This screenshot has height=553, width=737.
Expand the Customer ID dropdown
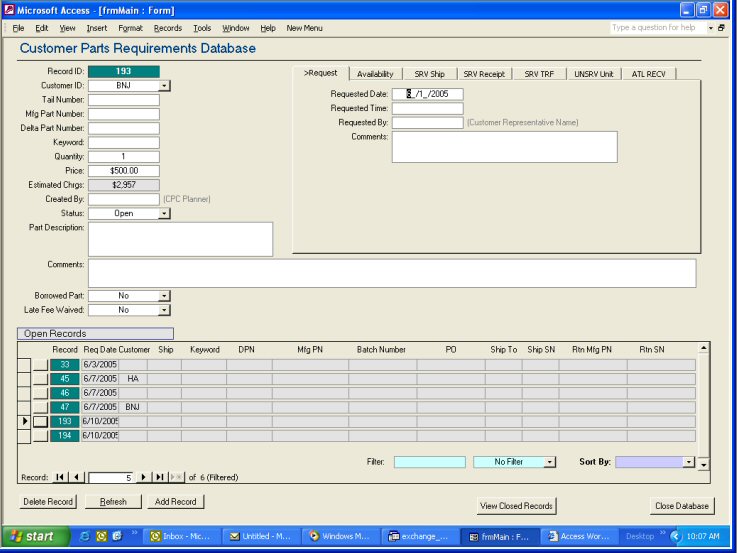point(165,86)
